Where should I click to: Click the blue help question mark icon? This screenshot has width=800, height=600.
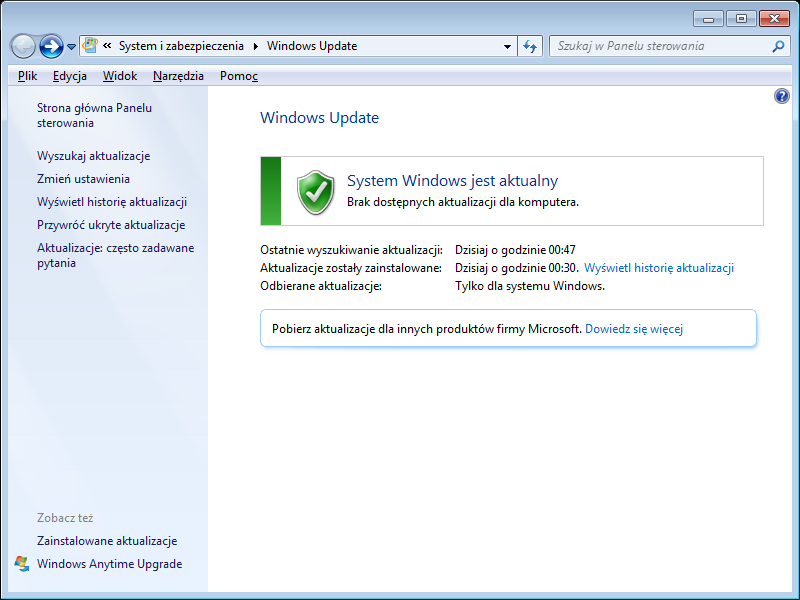782,96
